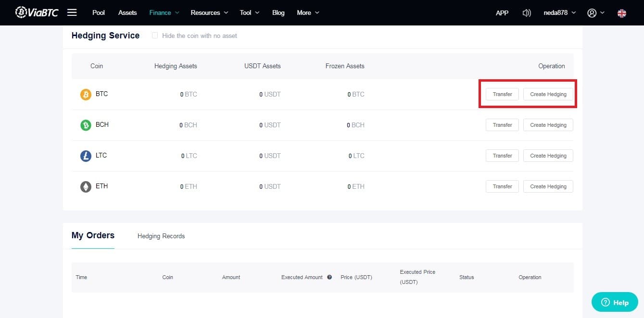The height and width of the screenshot is (318, 644).
Task: Click Create Hedging for ETH
Action: pos(548,186)
